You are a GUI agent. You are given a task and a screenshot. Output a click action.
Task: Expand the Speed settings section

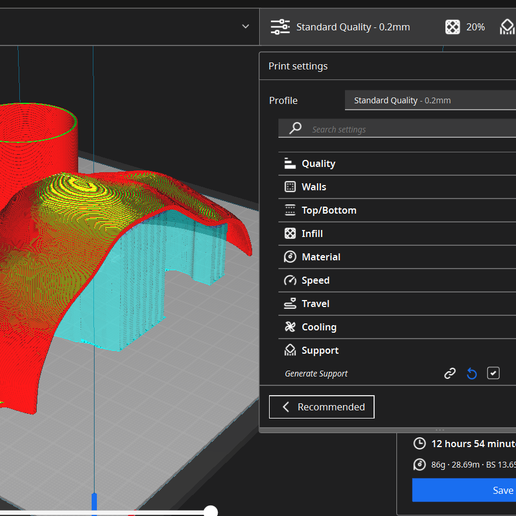tap(397, 280)
